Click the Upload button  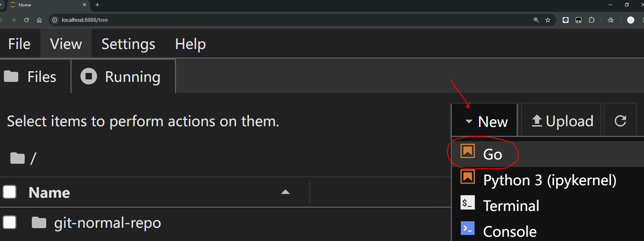[561, 121]
